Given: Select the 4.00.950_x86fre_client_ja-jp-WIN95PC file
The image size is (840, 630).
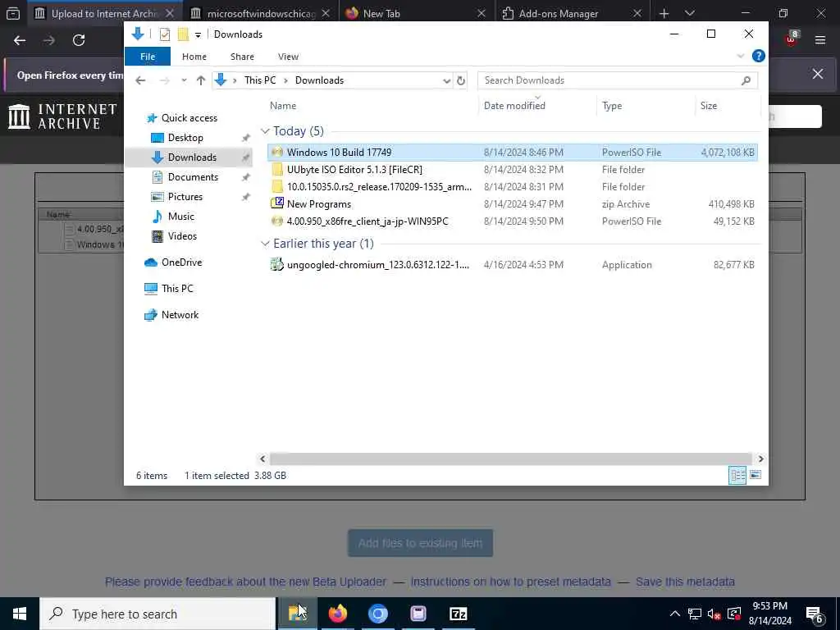Looking at the screenshot, I should click(512, 221).
